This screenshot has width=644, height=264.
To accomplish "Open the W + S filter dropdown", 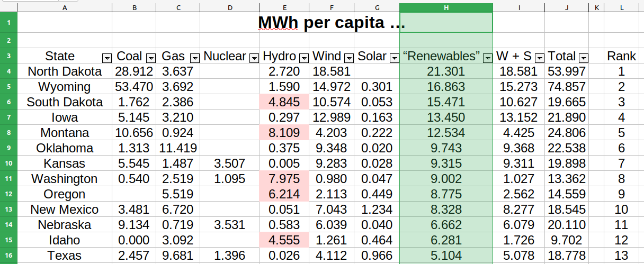I will click(540, 58).
